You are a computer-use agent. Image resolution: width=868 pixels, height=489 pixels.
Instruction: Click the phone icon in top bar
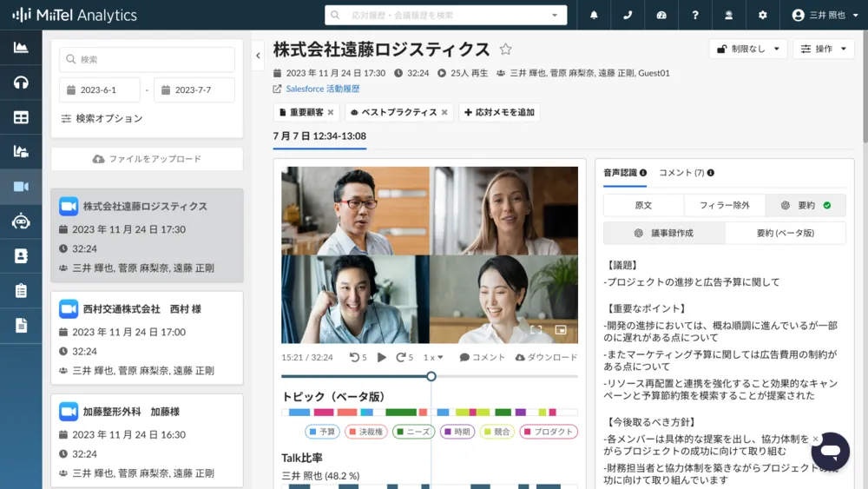(x=628, y=15)
